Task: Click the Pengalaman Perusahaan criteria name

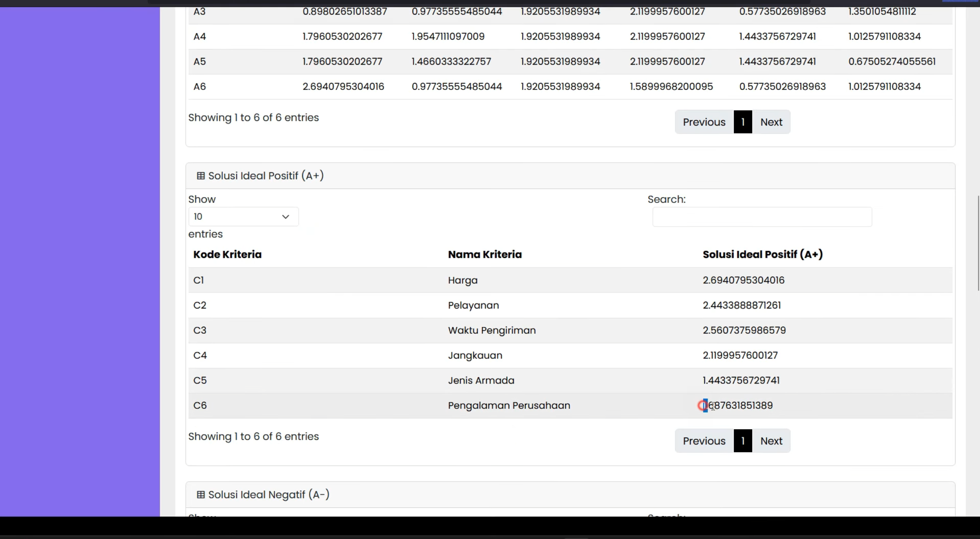Action: pyautogui.click(x=509, y=406)
